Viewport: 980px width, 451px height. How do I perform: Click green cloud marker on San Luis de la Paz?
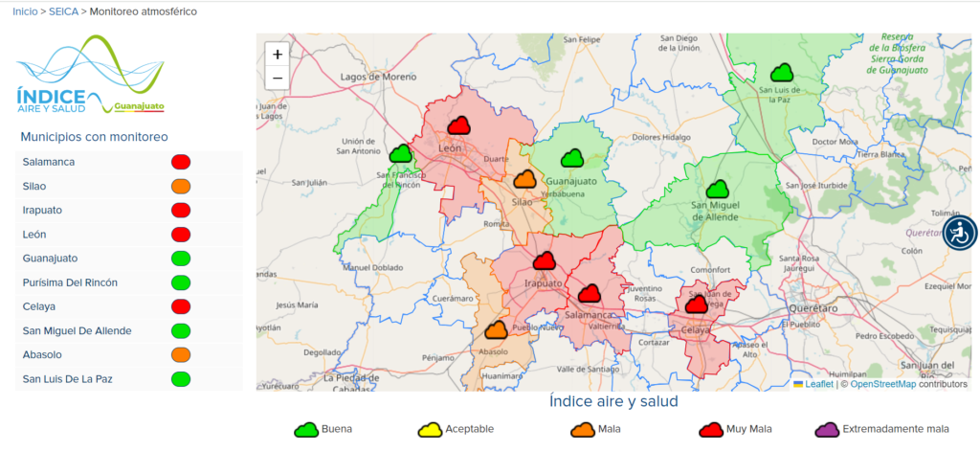tap(782, 73)
